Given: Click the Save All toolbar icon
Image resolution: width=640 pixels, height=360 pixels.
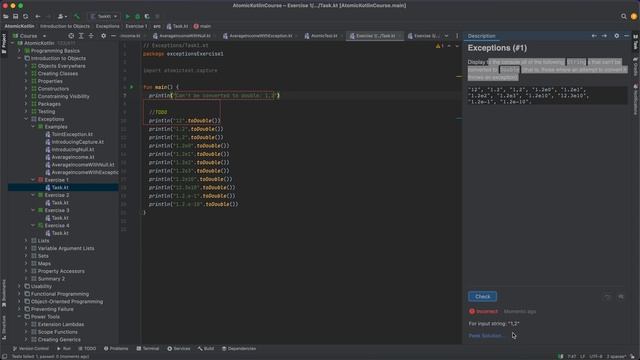Looking at the screenshot, I should point(16,16).
